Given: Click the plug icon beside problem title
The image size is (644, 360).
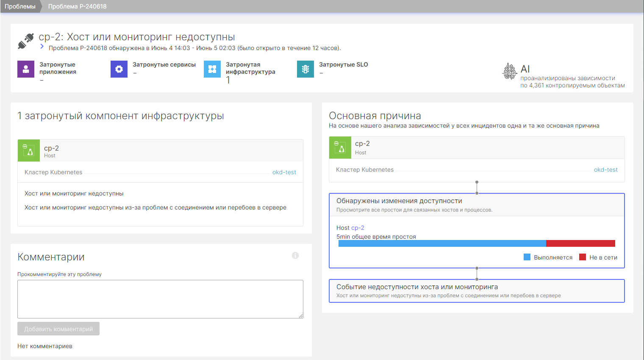Looking at the screenshot, I should click(x=26, y=41).
